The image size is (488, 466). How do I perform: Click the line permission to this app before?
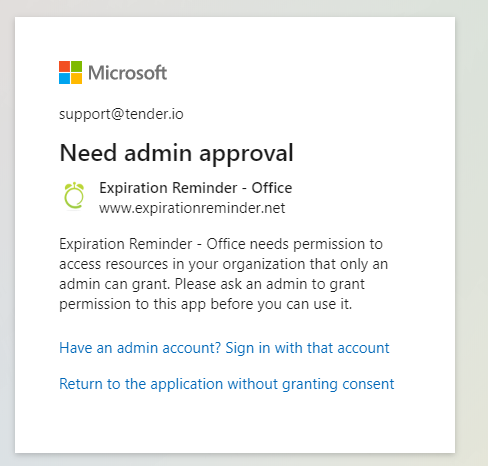206,304
